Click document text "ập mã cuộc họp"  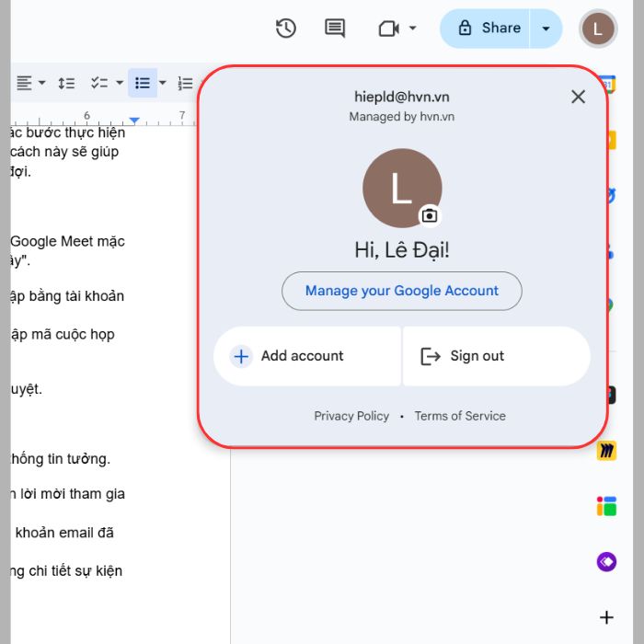pos(63,334)
